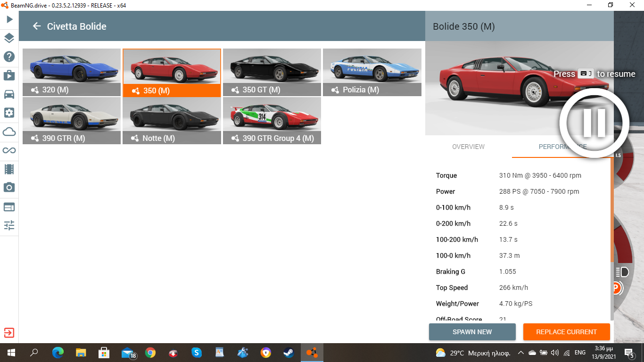Open the vehicle selector car icon
The image size is (644, 362).
(9, 94)
